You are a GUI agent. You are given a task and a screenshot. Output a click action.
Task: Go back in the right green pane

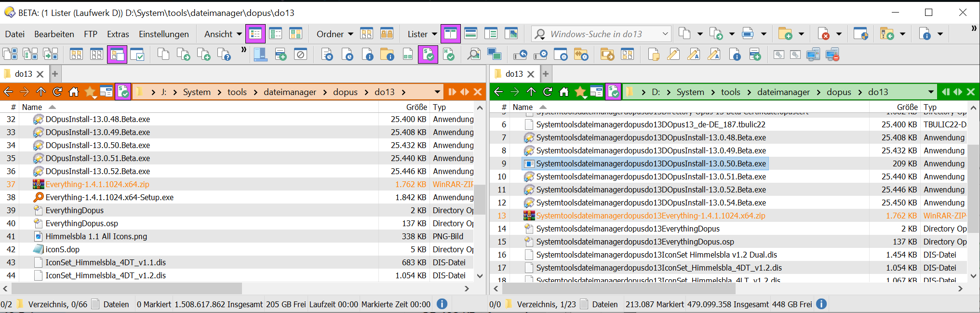point(498,92)
